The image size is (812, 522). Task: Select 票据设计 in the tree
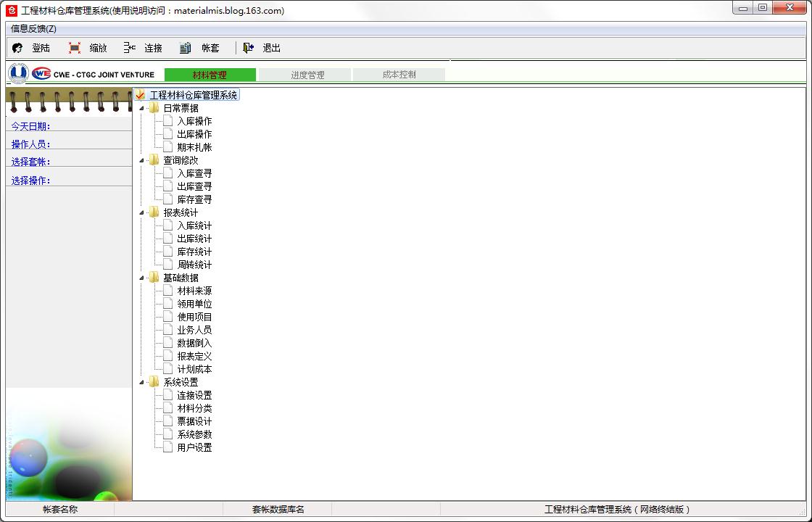pyautogui.click(x=194, y=421)
